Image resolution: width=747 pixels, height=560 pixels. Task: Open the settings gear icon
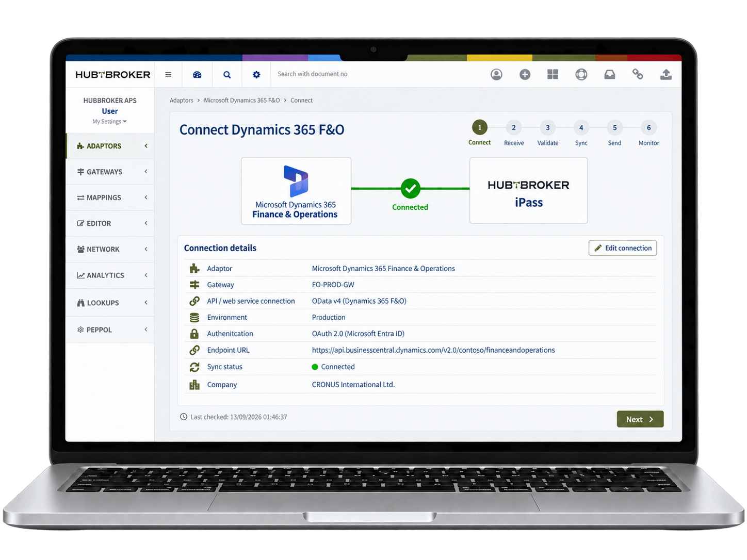(256, 74)
